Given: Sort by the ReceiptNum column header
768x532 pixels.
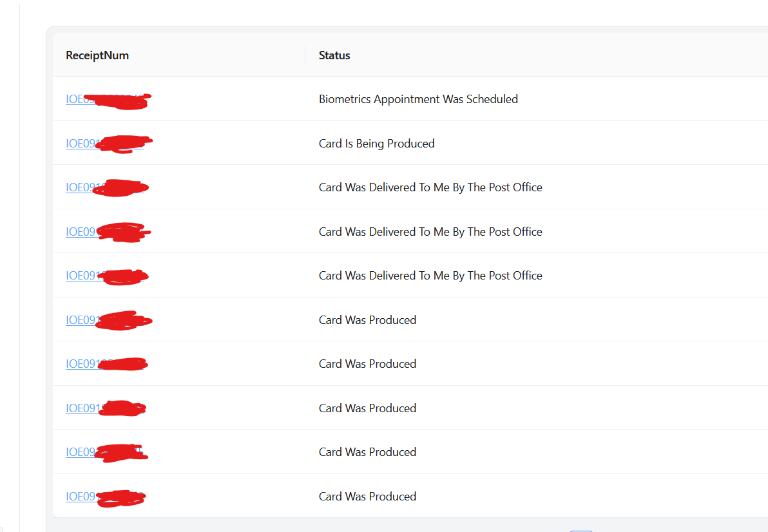Looking at the screenshot, I should point(97,55).
